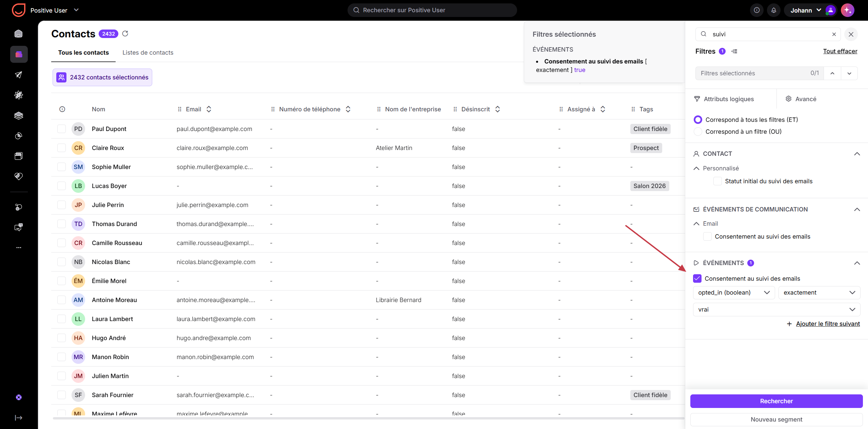Open the three-dots more sidebar icon

coord(19,247)
